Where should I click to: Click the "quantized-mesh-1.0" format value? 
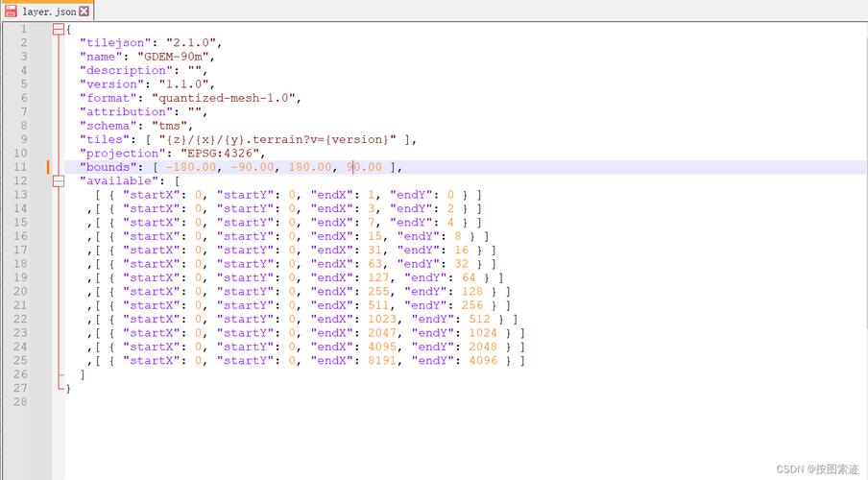[223, 98]
